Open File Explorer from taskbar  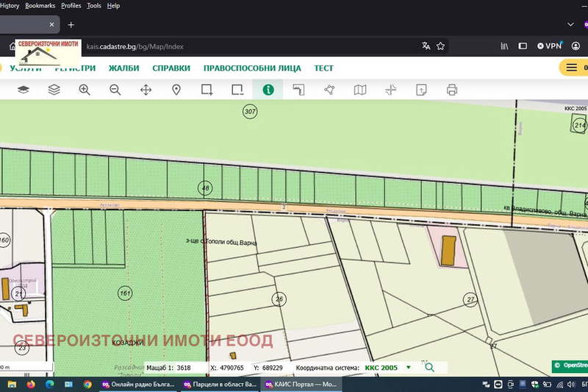click(12, 384)
